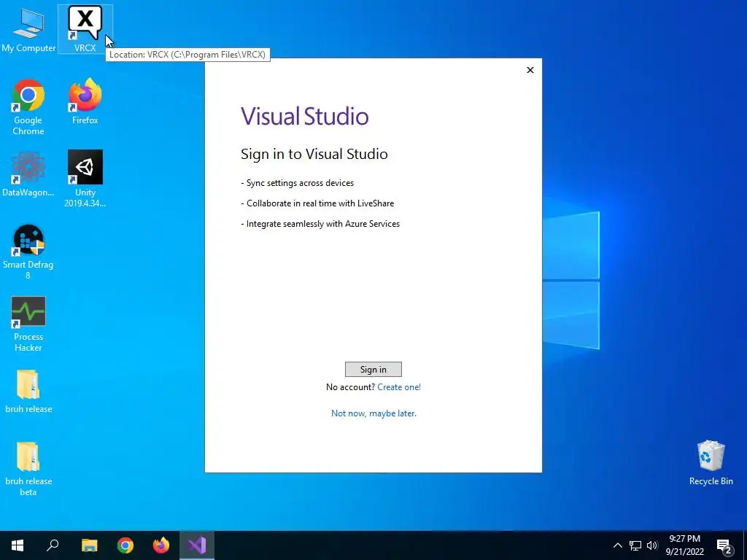This screenshot has height=560, width=747.
Task: Open the network status tray icon
Action: click(x=635, y=545)
